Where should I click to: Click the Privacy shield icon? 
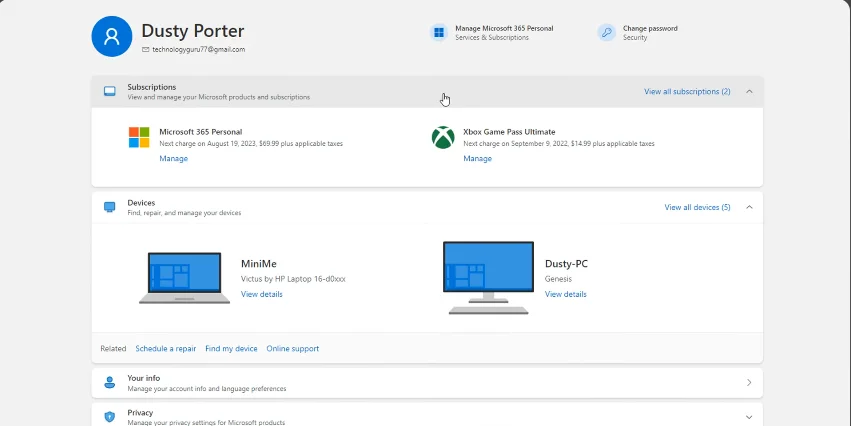(110, 417)
